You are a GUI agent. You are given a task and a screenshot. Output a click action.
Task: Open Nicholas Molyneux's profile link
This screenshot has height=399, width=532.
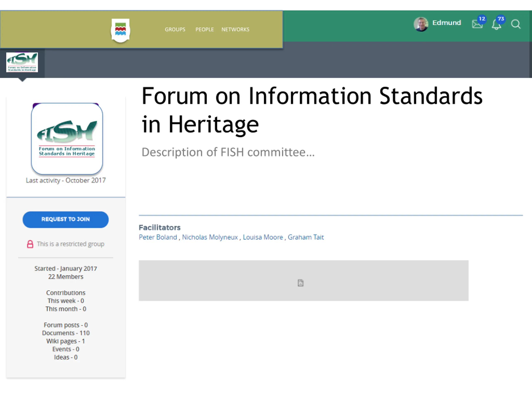pyautogui.click(x=210, y=237)
